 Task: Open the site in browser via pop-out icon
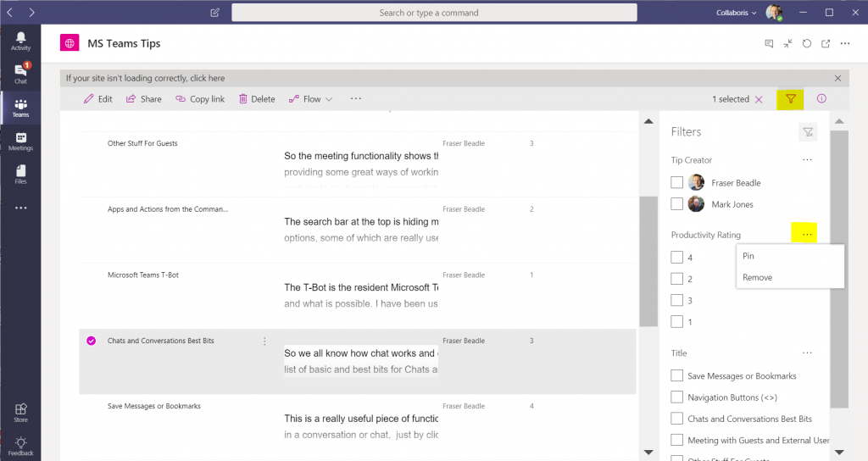coord(826,43)
